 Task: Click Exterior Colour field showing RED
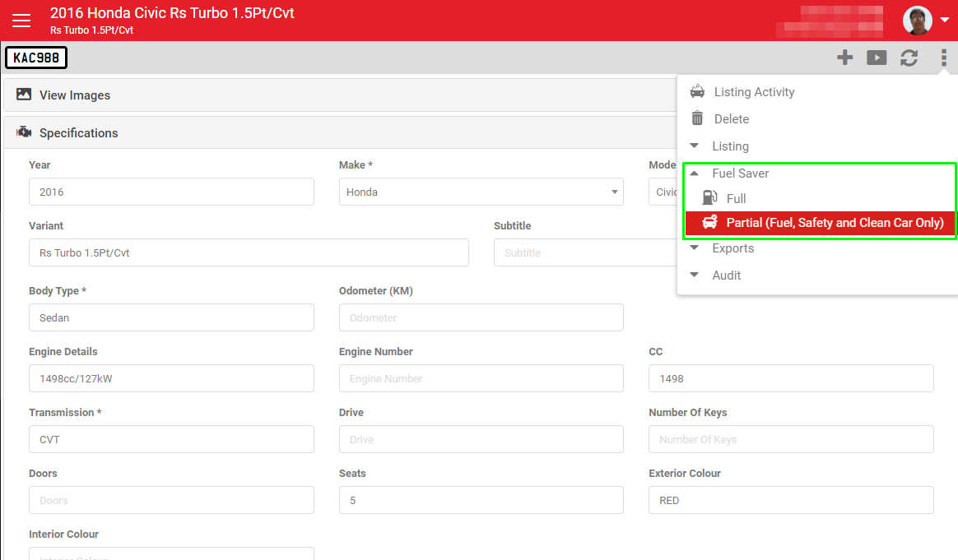791,500
